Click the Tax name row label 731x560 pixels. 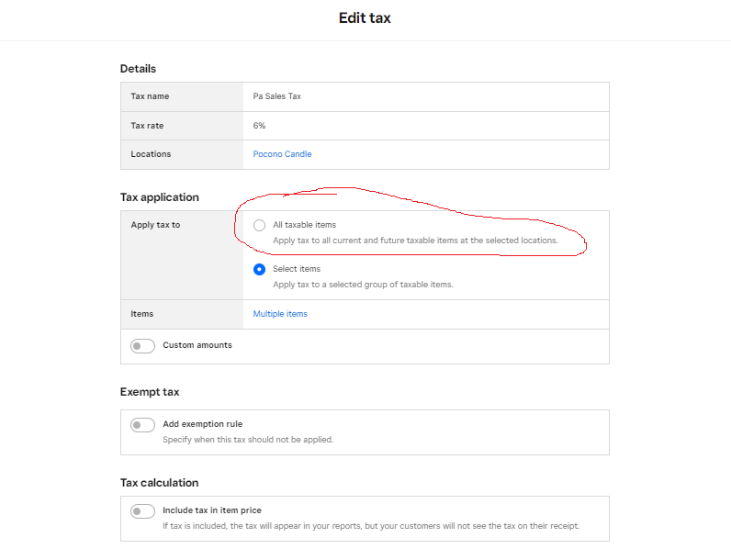[150, 96]
